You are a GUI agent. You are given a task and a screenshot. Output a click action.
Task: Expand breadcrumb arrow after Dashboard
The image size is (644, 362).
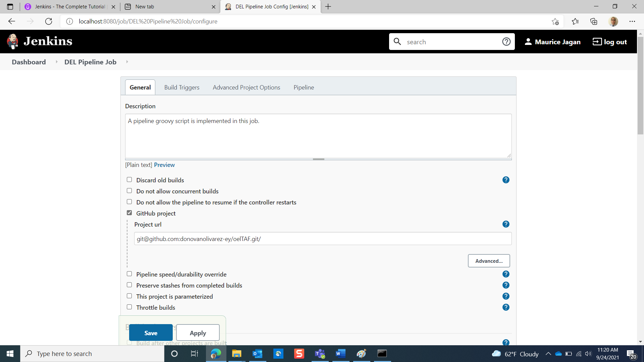[x=56, y=62]
